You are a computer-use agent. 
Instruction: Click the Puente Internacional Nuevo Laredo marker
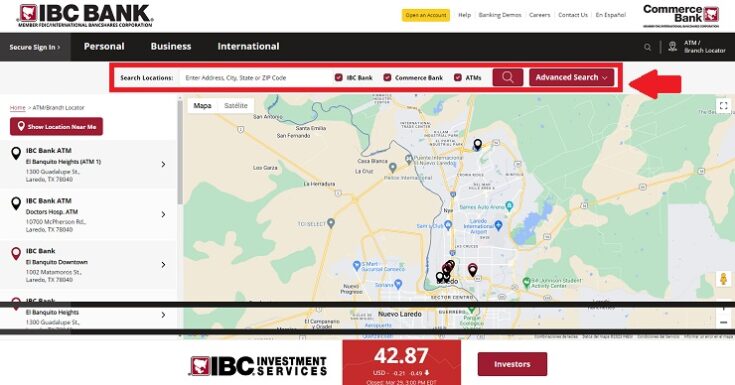click(409, 159)
